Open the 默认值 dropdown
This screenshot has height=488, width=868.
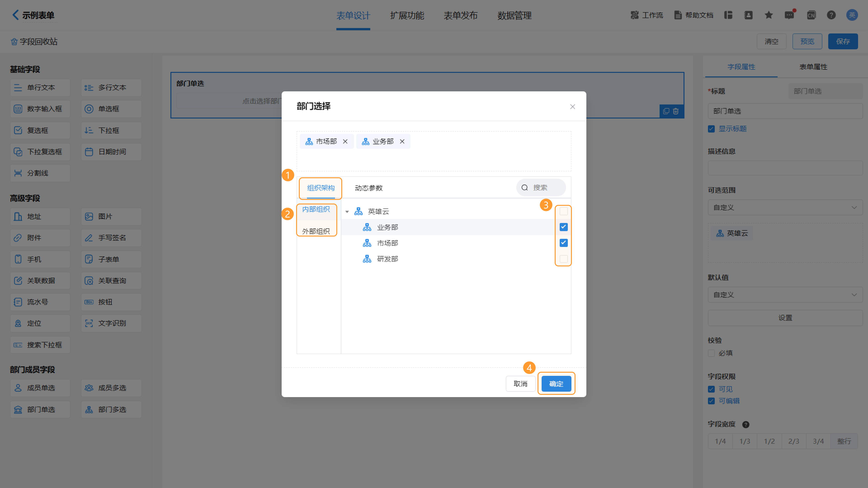(x=785, y=295)
